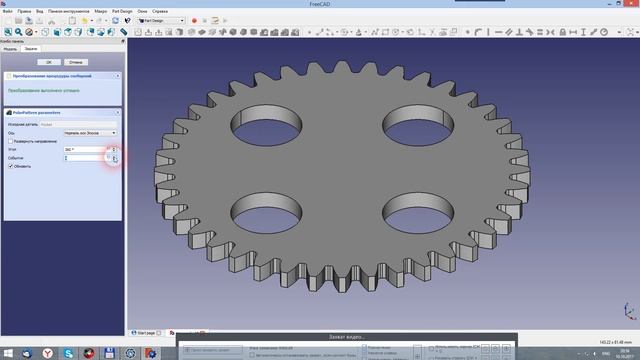Open the Справка menu

coord(160,11)
